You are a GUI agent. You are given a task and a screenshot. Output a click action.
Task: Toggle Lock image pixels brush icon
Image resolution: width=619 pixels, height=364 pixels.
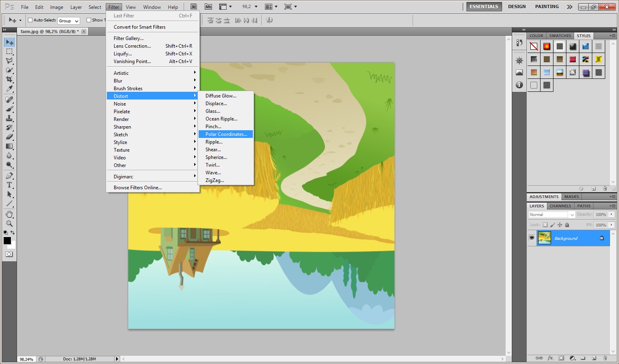pyautogui.click(x=553, y=225)
